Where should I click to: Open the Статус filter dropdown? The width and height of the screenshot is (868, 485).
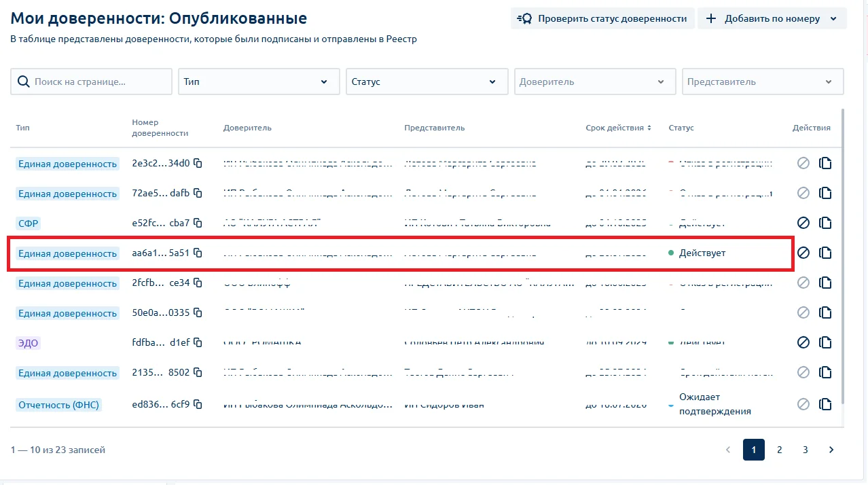pyautogui.click(x=427, y=82)
